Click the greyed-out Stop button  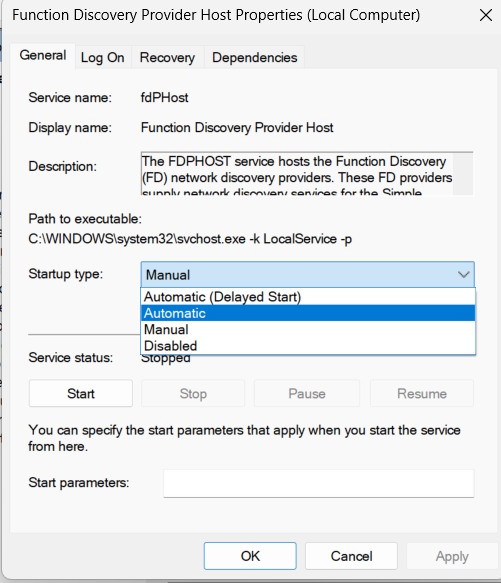(193, 393)
